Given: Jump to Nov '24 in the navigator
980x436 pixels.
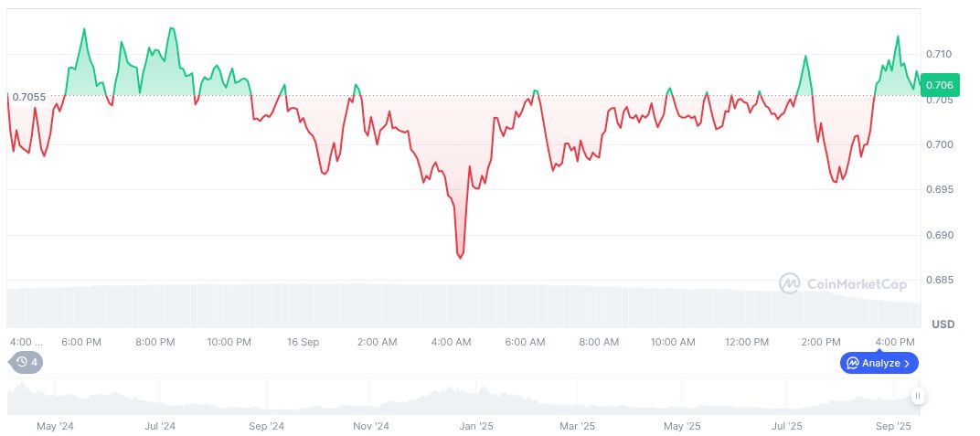Looking at the screenshot, I should click(371, 426).
